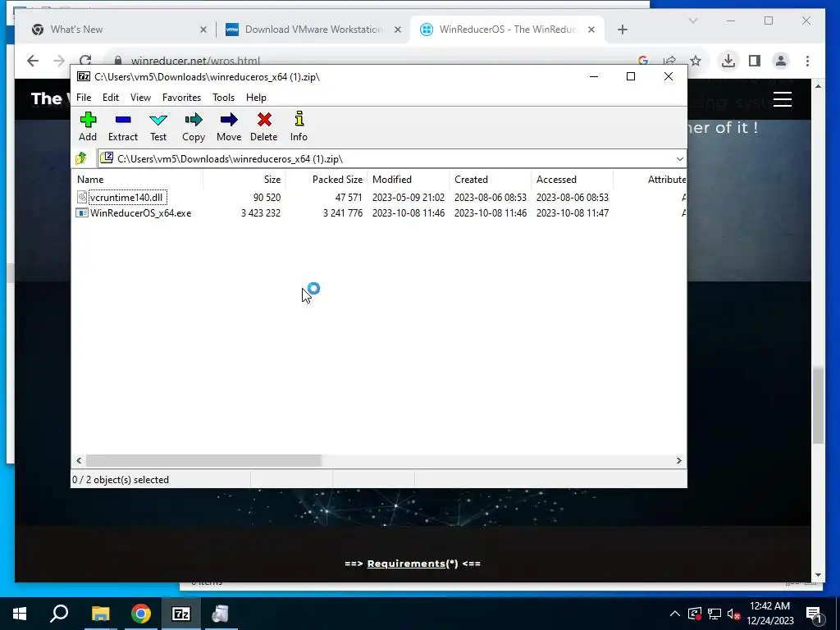Screen dimensions: 840x630
Task: Sort by Size column header
Action: [x=244, y=180]
